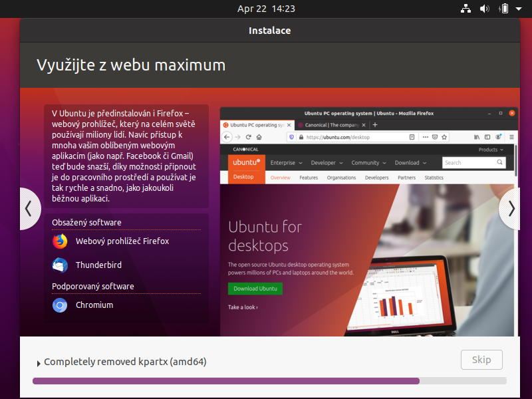The height and width of the screenshot is (399, 532).
Task: Select the Overview sub-navigation link
Action: 280,178
